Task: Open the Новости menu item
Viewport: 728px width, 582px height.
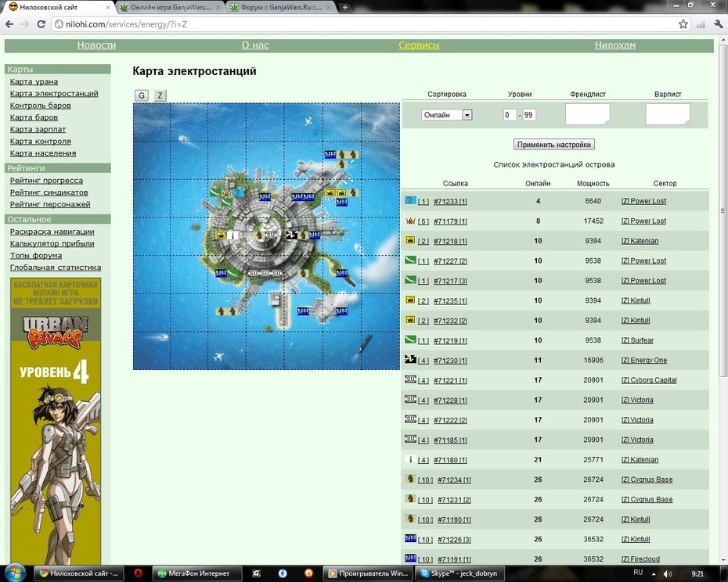Action: pos(96,45)
